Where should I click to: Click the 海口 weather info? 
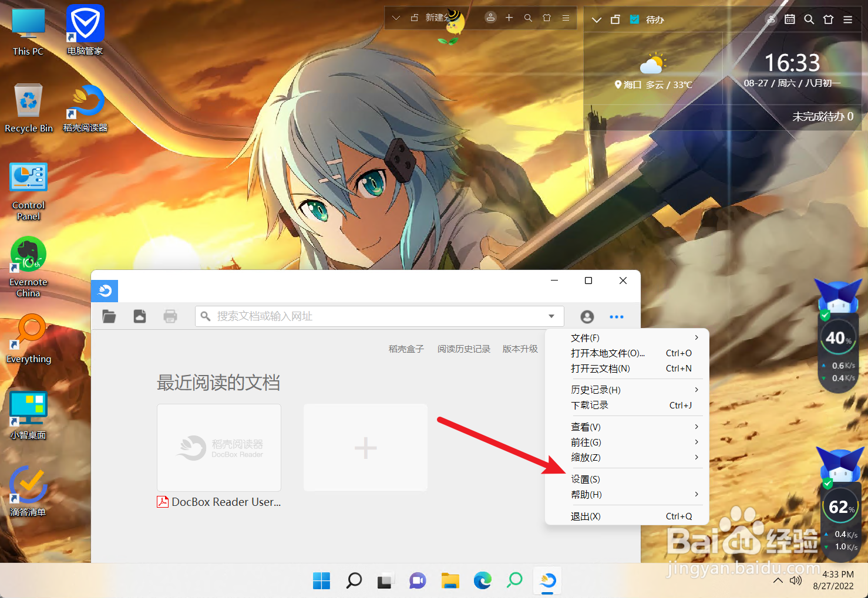coord(654,85)
